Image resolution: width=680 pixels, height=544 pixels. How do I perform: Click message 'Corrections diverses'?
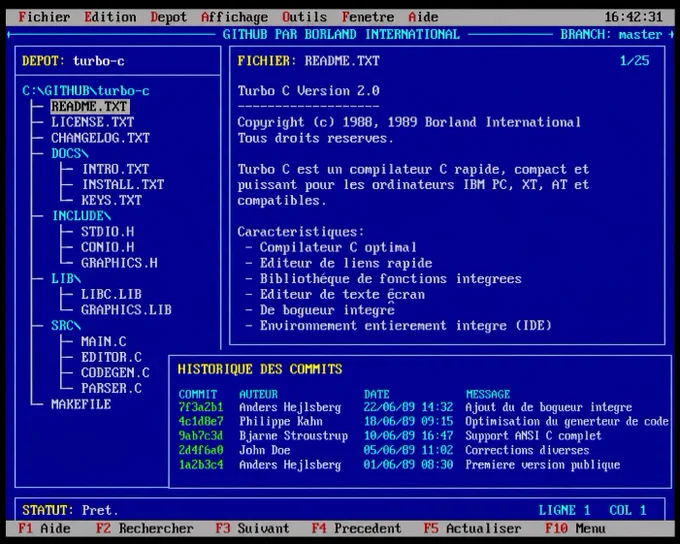[x=527, y=450]
